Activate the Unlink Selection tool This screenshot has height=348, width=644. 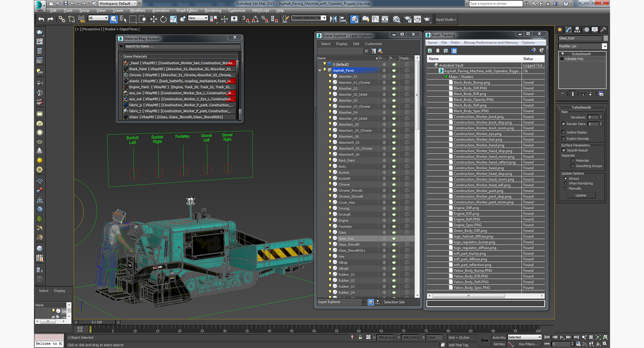coord(71,19)
